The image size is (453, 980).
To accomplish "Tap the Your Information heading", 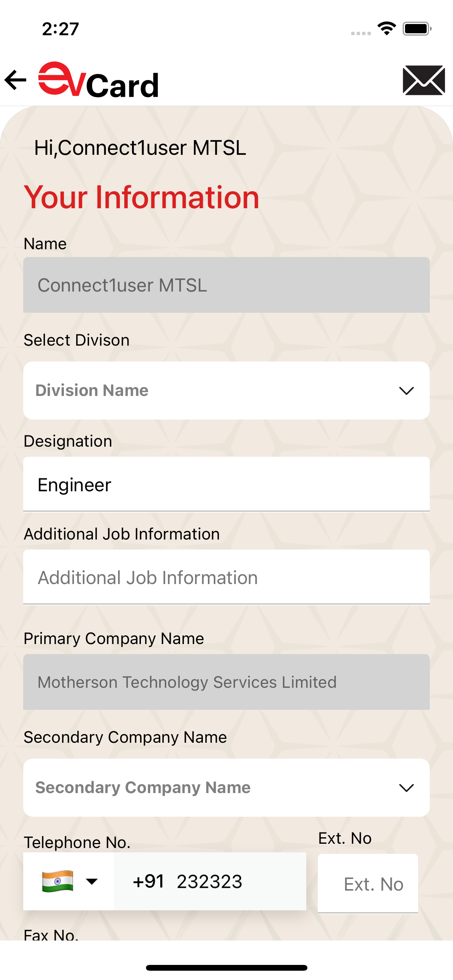I will tap(141, 197).
